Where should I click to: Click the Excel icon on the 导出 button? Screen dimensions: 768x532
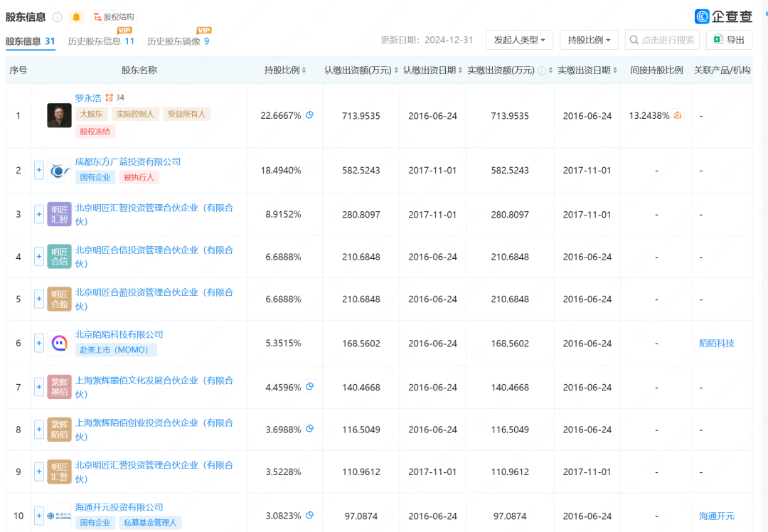pos(720,40)
